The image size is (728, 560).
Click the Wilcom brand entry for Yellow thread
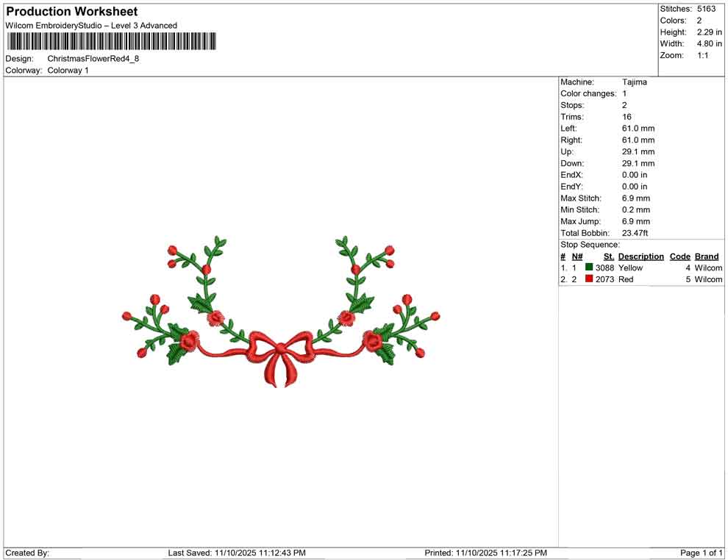[x=707, y=268]
